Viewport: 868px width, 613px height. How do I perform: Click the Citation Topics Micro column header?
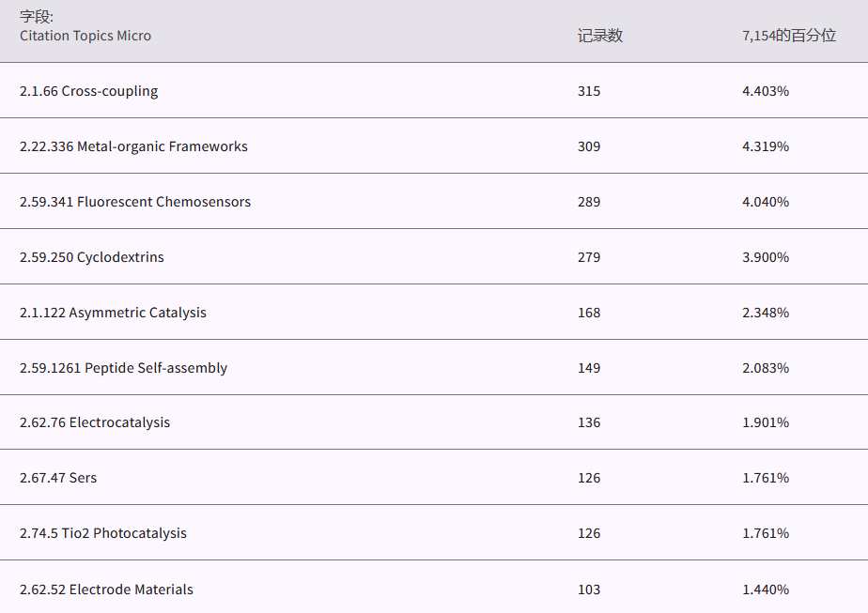click(85, 36)
